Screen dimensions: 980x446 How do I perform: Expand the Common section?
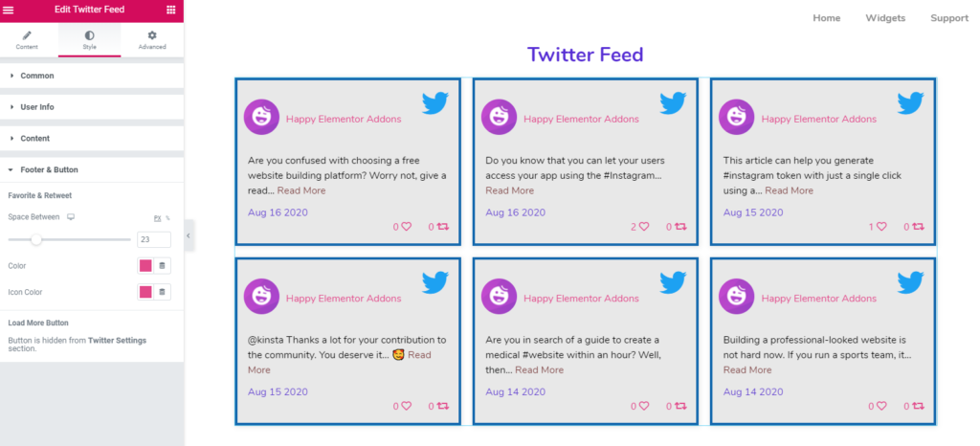[92, 76]
